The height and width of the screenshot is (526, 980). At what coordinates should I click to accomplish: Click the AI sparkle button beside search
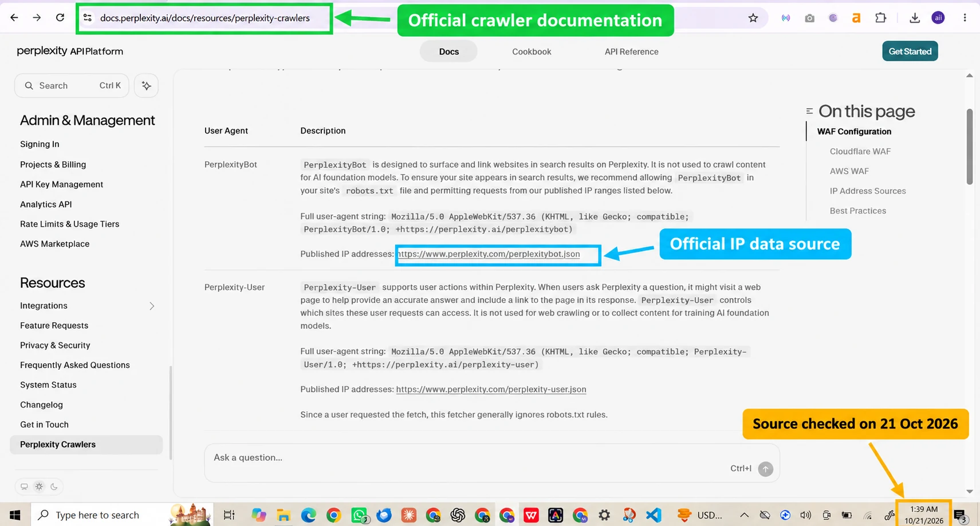147,86
